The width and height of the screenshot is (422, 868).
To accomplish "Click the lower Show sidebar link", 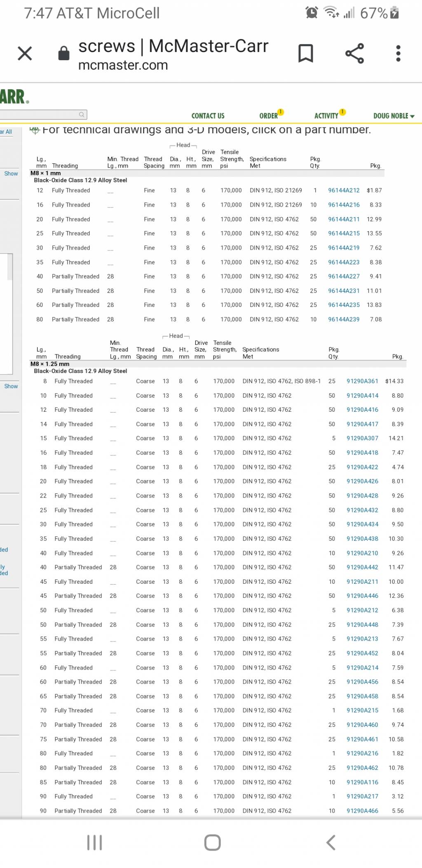I will click(x=11, y=386).
